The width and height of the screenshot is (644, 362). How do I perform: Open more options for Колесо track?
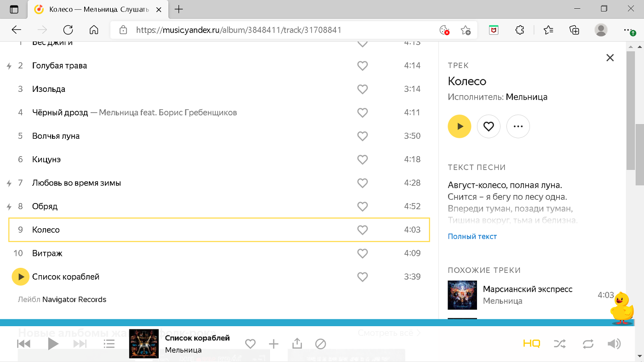point(518,126)
